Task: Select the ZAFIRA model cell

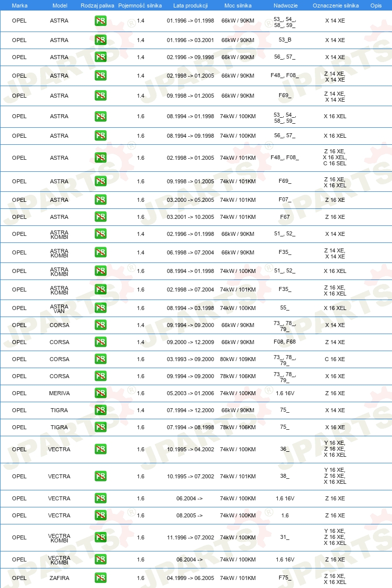Action: tap(59, 578)
